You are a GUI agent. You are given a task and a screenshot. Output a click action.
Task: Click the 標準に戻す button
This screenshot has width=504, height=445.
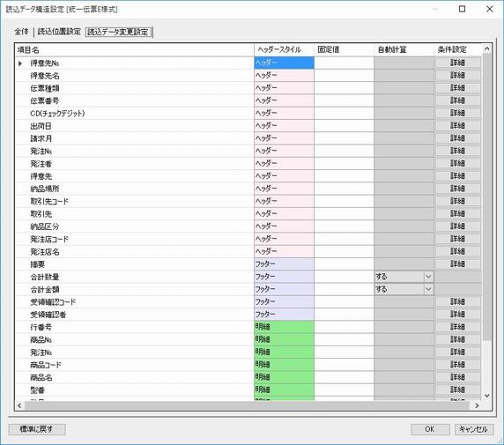click(x=37, y=429)
